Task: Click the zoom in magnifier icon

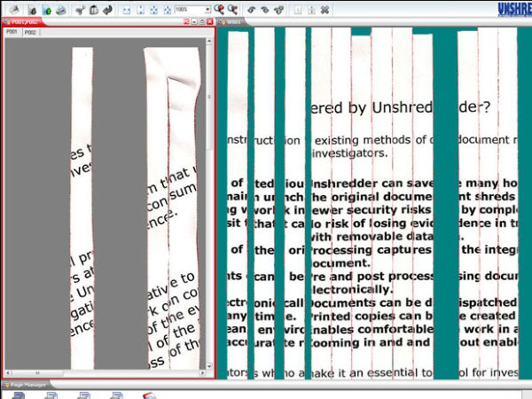Action: (x=219, y=9)
